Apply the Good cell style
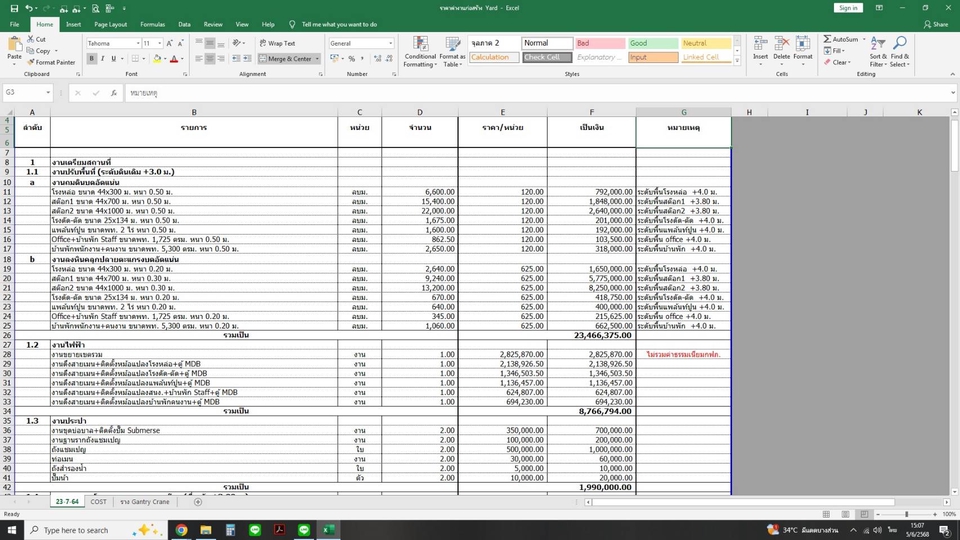The image size is (960, 540). coord(653,43)
